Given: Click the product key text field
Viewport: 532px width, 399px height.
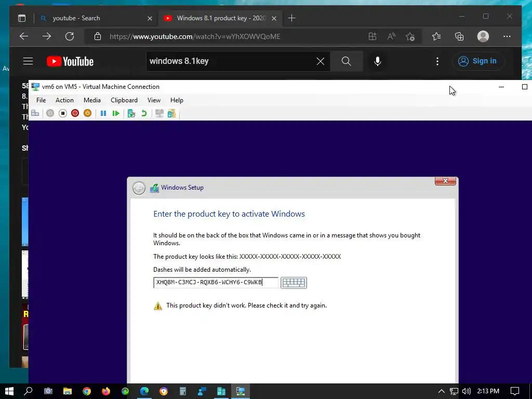Looking at the screenshot, I should click(x=216, y=283).
